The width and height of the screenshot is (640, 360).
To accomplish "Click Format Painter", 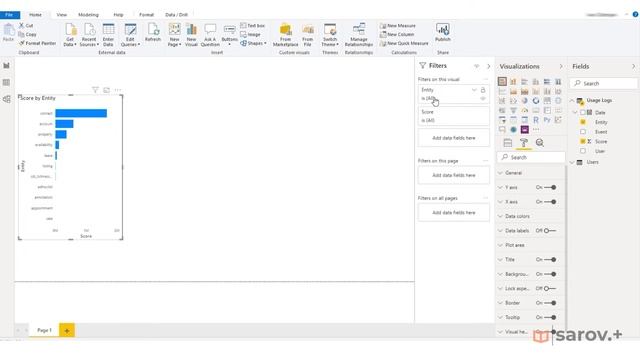I will coord(38,43).
